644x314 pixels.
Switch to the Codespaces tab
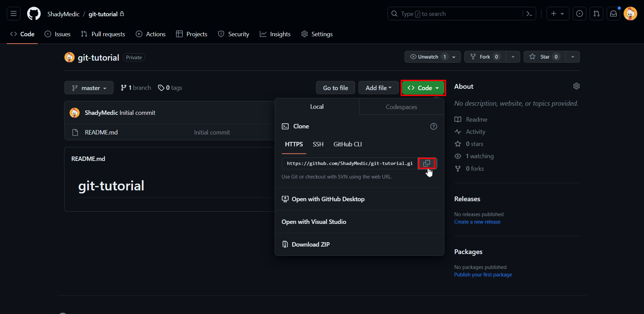[x=401, y=107]
